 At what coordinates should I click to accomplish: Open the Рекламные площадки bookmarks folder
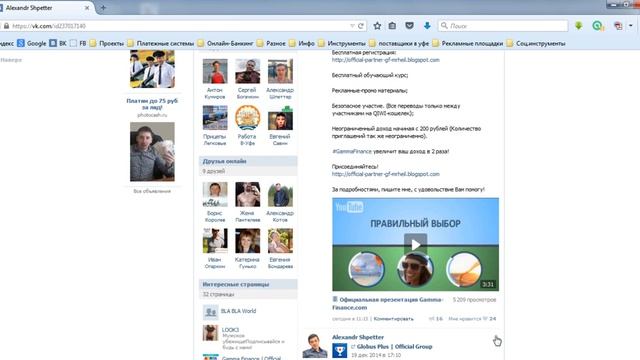(467, 43)
